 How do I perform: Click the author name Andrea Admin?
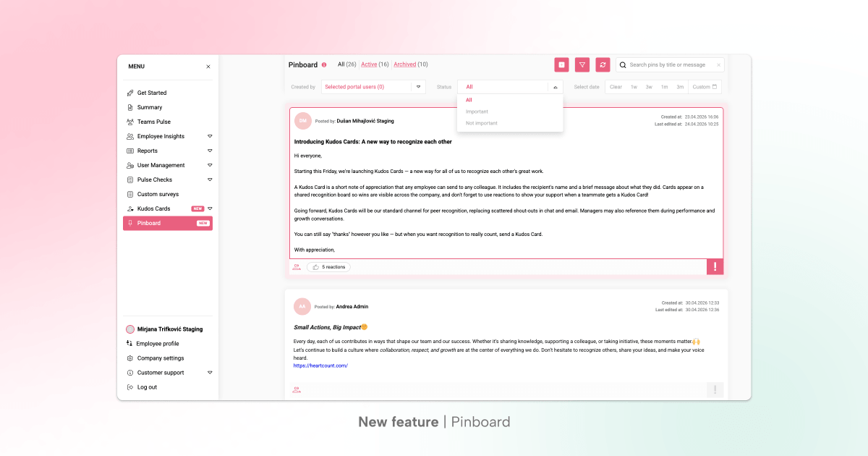[x=352, y=307]
